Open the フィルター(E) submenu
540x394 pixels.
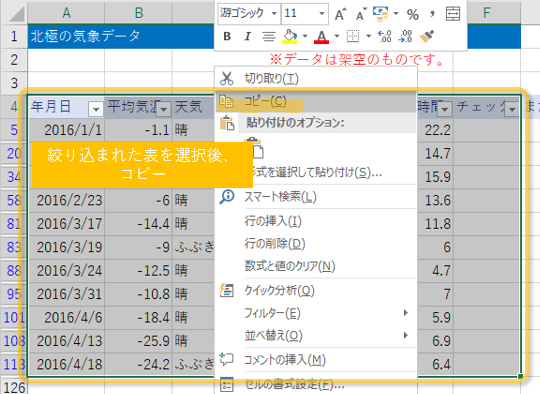316,313
